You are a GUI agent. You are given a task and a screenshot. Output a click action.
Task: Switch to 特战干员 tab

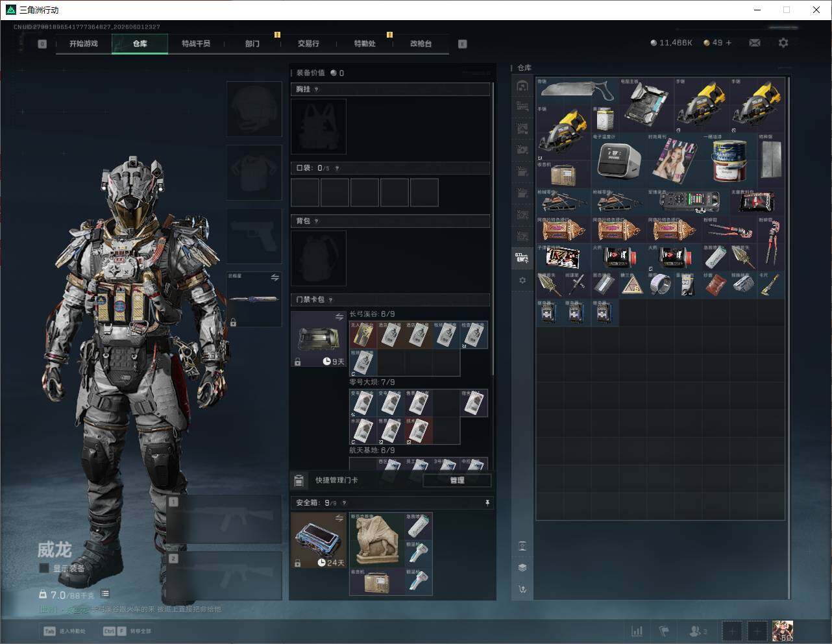coord(195,43)
